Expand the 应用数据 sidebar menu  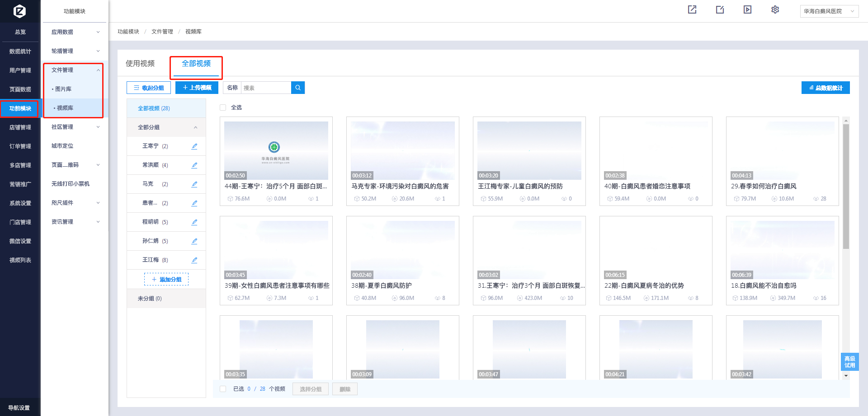[x=75, y=32]
